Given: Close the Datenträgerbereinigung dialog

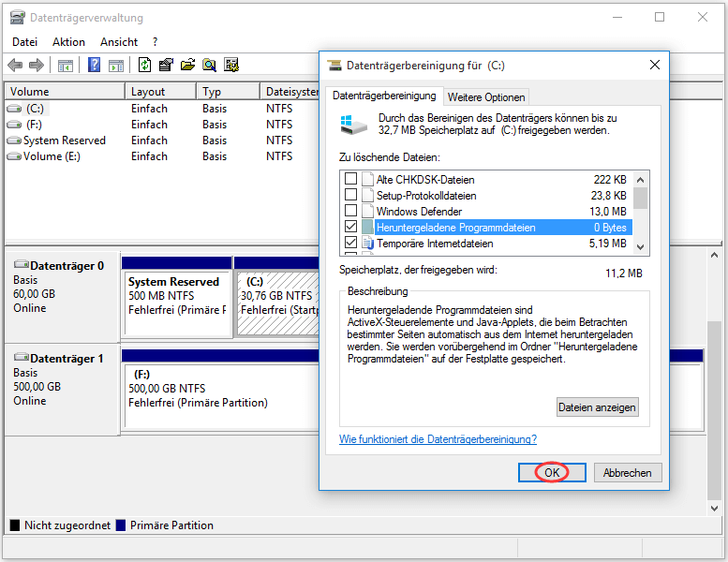Looking at the screenshot, I should 655,65.
